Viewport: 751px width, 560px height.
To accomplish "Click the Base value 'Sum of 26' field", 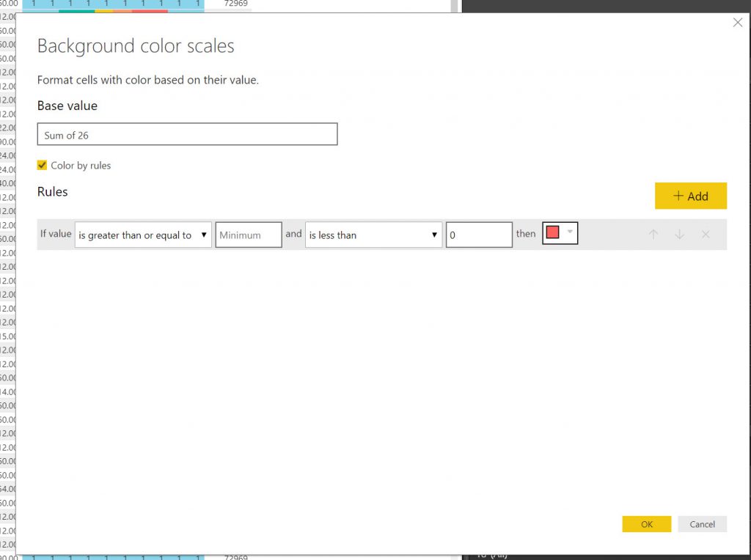I will tap(187, 135).
